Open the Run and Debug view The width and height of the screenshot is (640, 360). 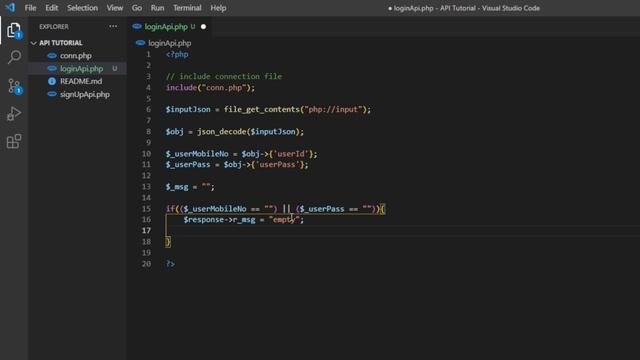14,114
